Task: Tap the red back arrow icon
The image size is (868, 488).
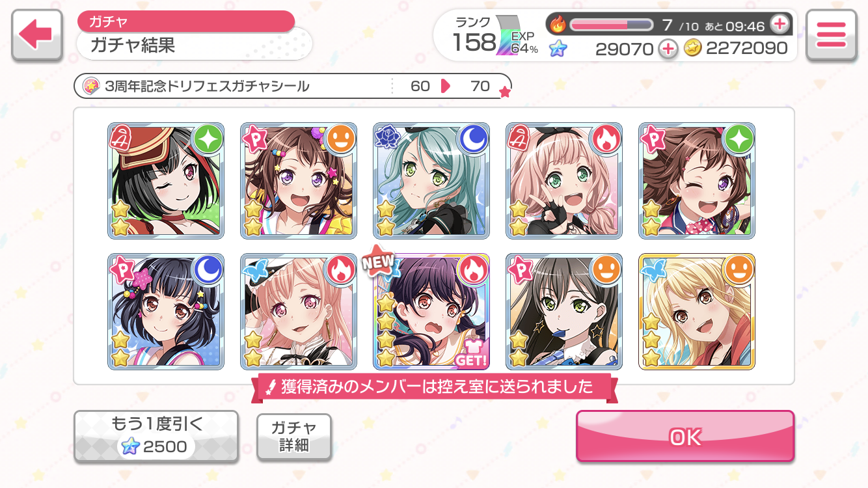Action: tap(36, 35)
